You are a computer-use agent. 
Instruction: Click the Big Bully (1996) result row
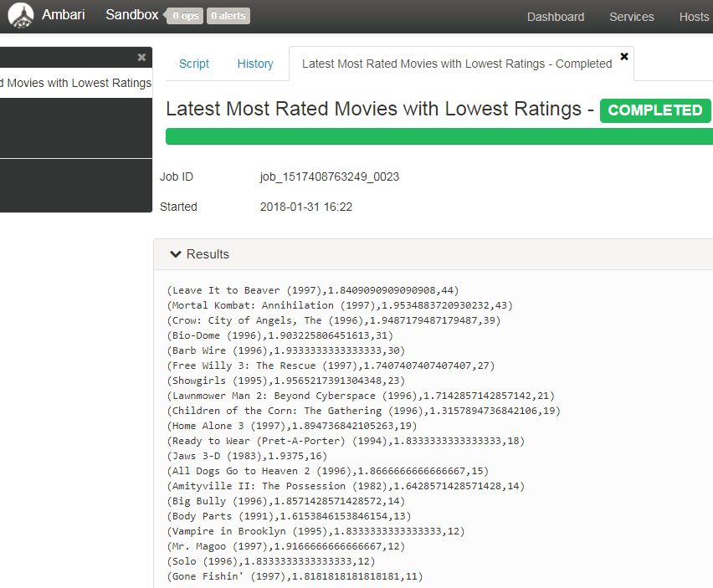point(285,501)
